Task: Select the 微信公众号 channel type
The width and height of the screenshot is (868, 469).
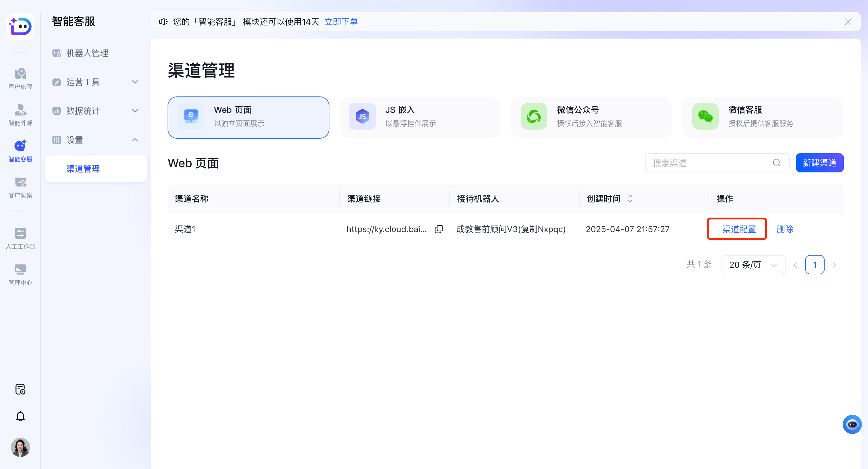Action: [591, 117]
